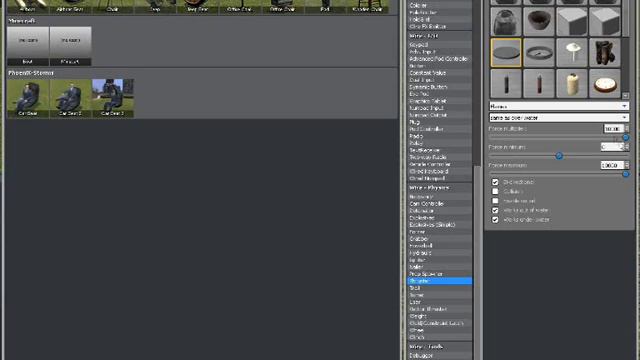Select the flat disc thruster model
Screen dimensions: 640x360
(x=506, y=53)
